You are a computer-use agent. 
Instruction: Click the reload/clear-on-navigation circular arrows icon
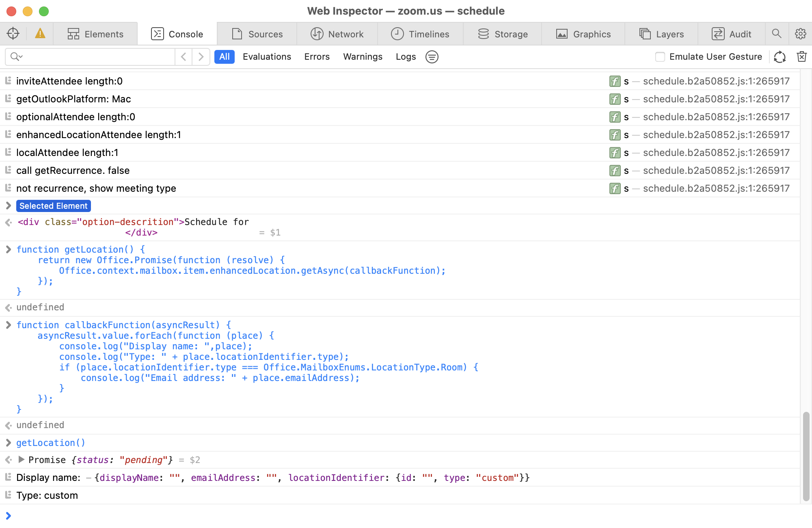pyautogui.click(x=780, y=57)
